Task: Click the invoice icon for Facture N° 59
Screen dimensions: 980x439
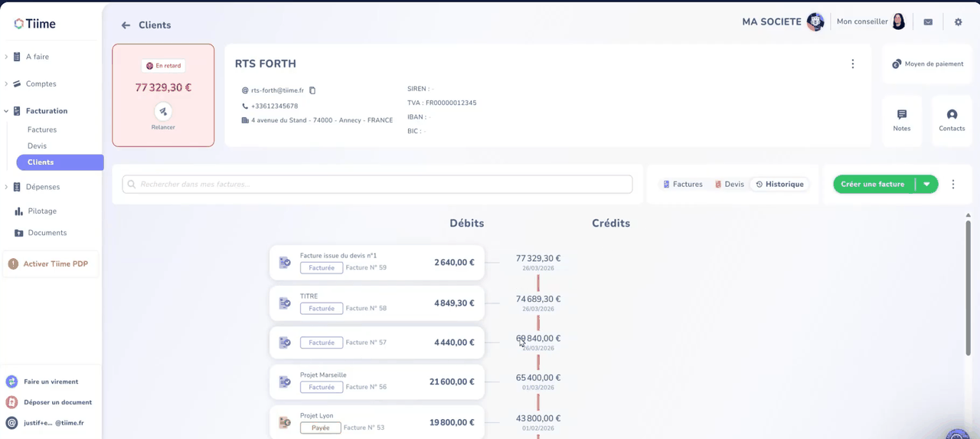Action: click(x=285, y=263)
